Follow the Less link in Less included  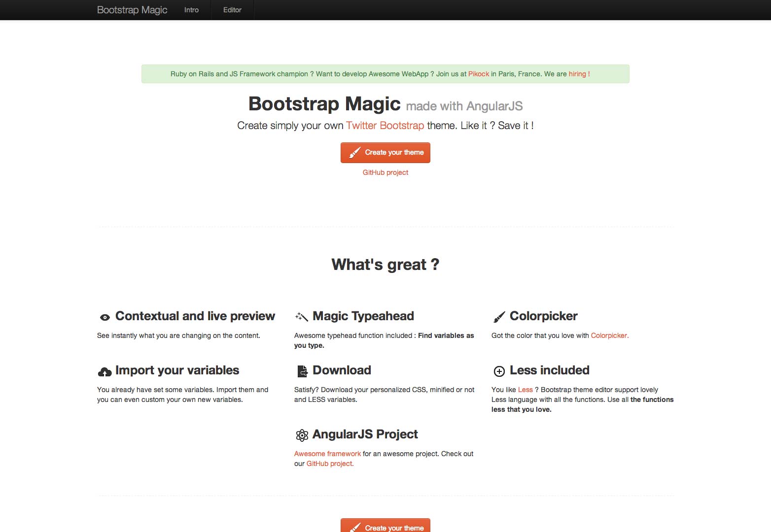(x=526, y=390)
